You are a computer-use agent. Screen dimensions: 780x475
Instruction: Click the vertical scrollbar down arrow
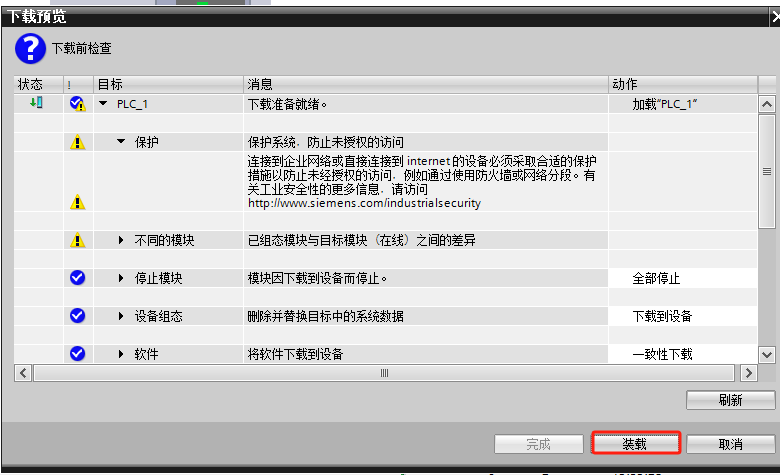point(767,355)
